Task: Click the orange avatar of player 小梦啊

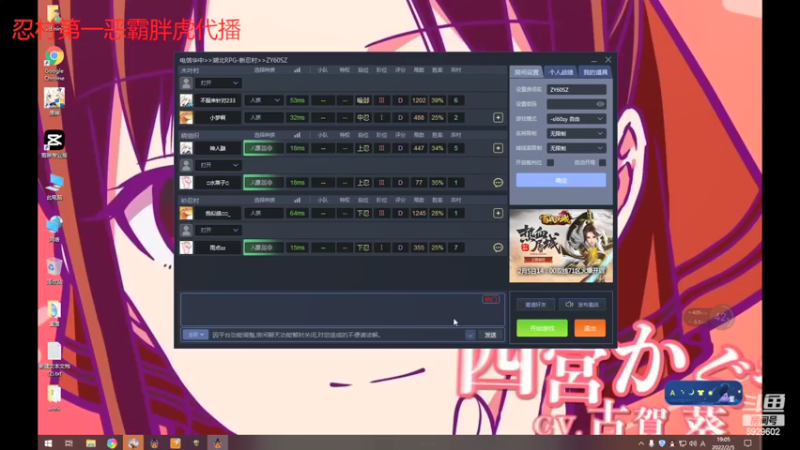Action: tap(186, 118)
